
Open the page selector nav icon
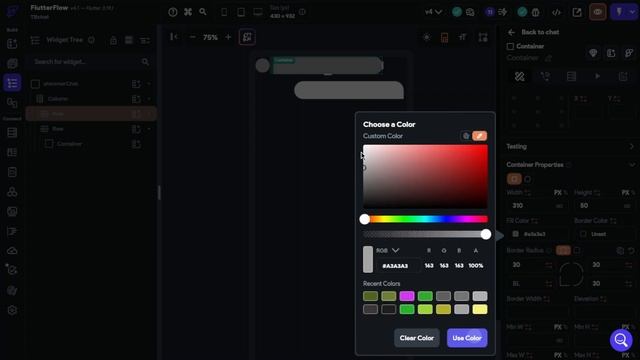(x=12, y=64)
